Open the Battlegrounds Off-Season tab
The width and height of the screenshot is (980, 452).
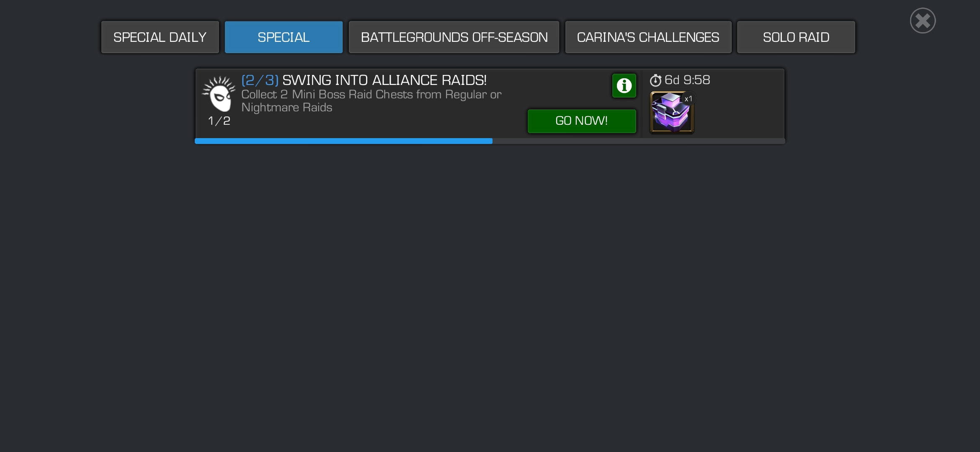tap(454, 37)
